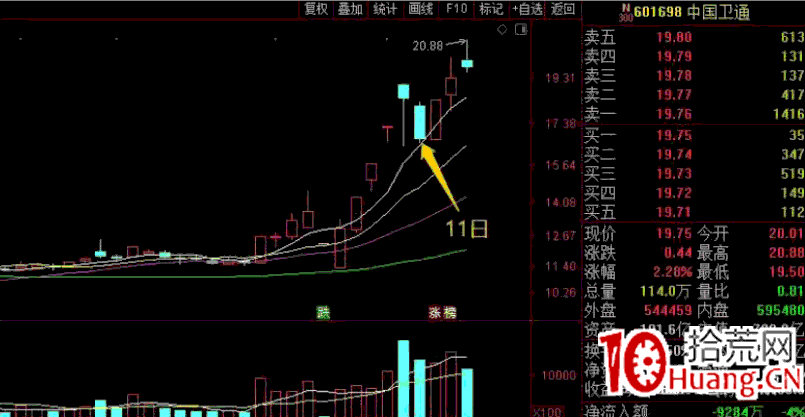Click 买四 bid price 19.72

pyautogui.click(x=676, y=193)
